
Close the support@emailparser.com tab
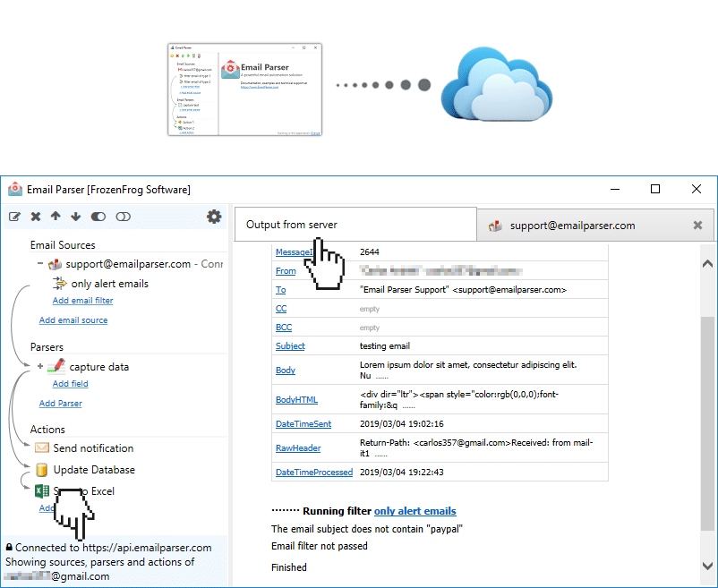pyautogui.click(x=697, y=226)
